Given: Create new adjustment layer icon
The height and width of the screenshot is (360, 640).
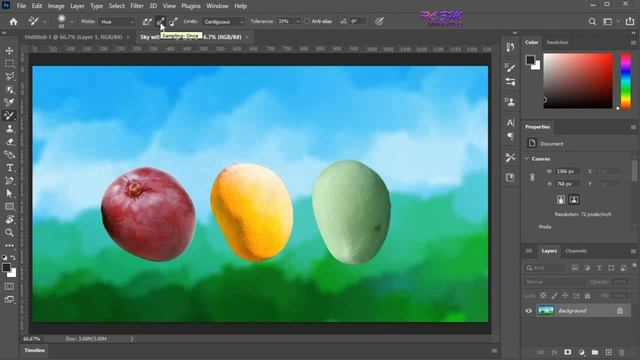Looking at the screenshot, I should coord(581,352).
